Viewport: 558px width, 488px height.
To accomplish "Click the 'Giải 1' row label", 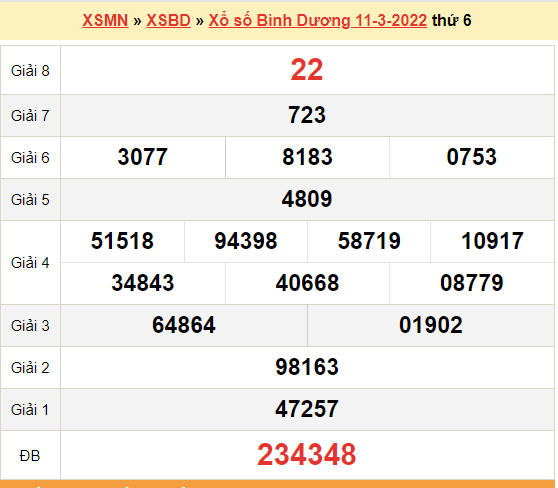I will [30, 409].
